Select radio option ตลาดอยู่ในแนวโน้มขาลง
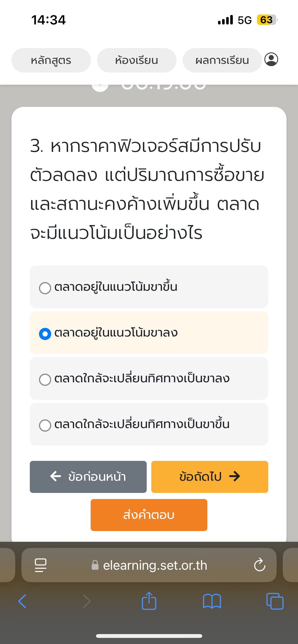The height and width of the screenshot is (644, 298). (45, 334)
